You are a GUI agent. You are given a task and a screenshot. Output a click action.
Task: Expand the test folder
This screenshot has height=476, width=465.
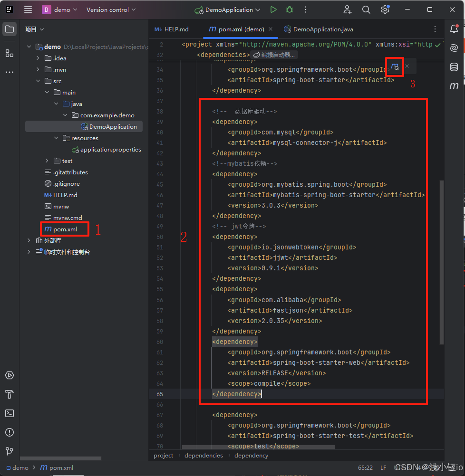click(47, 161)
